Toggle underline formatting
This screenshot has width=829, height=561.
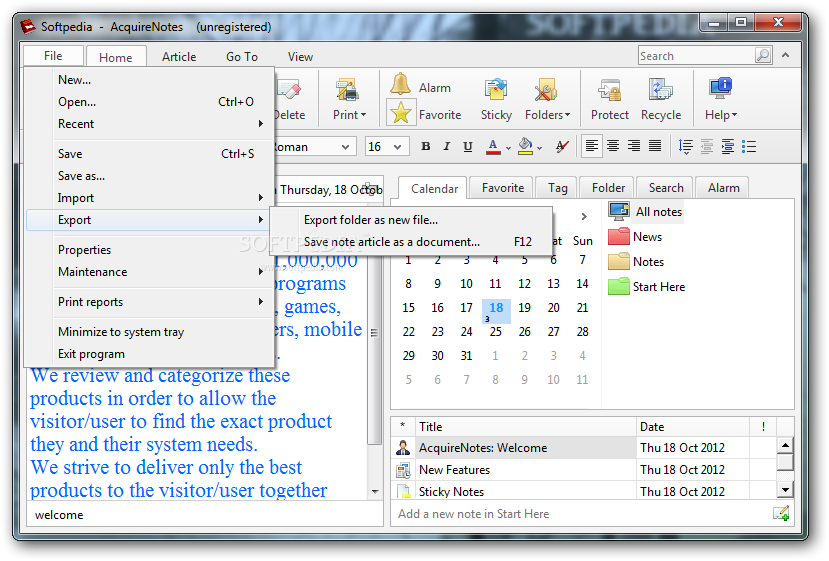[467, 146]
